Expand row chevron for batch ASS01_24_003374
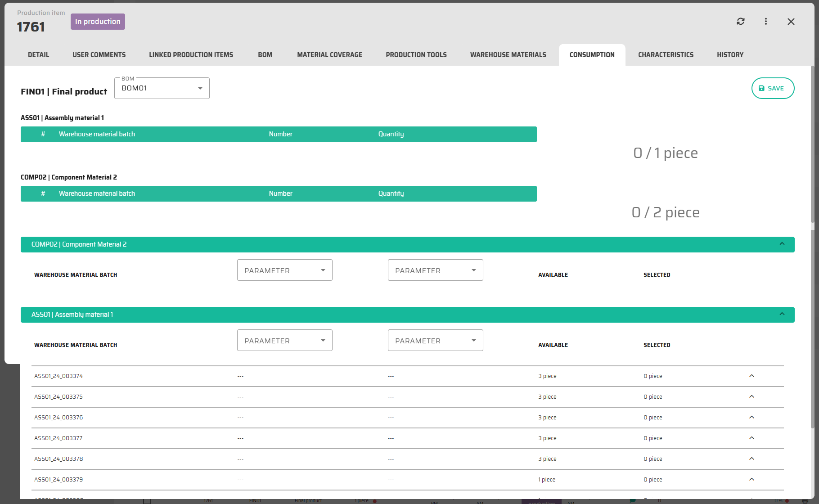 tap(751, 376)
